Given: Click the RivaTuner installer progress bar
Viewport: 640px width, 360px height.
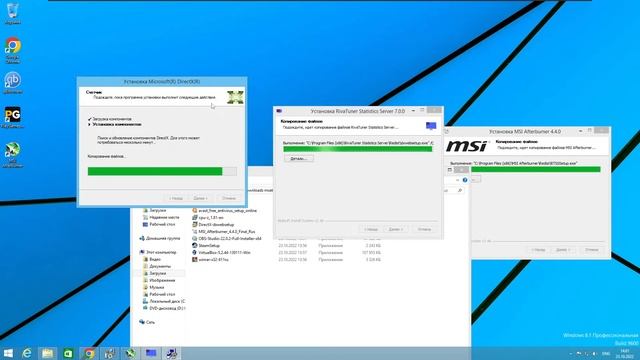Looking at the screenshot, I should point(358,149).
